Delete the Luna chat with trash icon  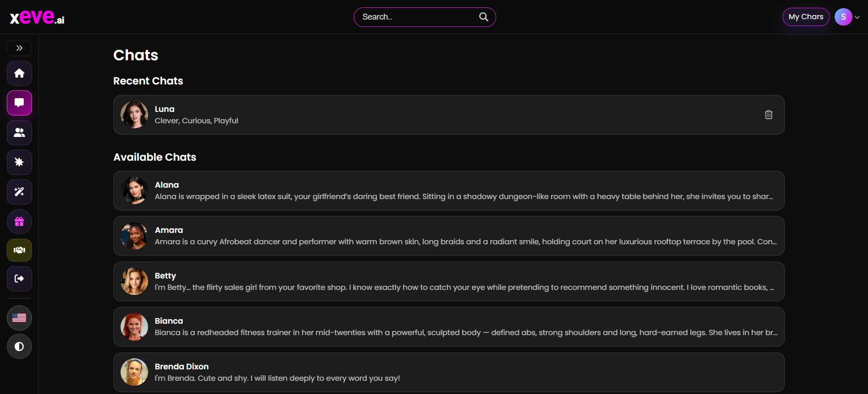coord(768,115)
